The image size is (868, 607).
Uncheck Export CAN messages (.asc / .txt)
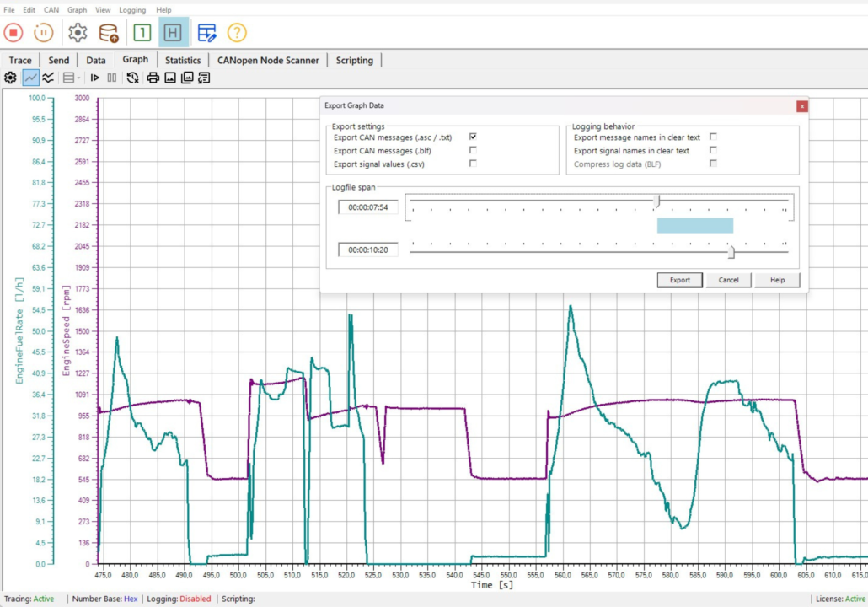tap(473, 137)
